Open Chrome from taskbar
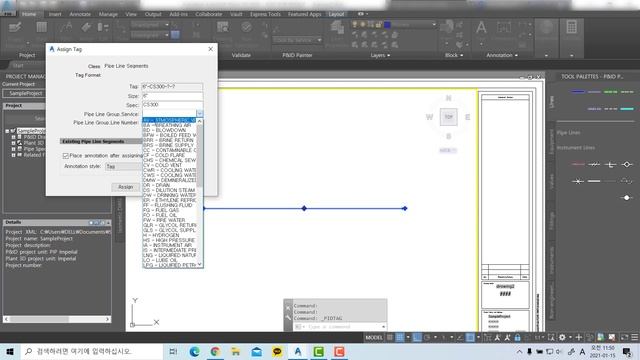640x360 pixels. pos(215,351)
